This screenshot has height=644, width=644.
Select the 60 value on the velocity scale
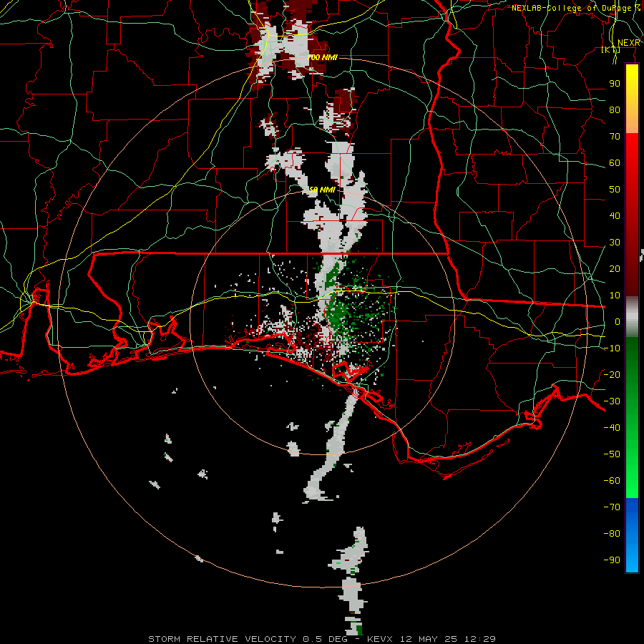pyautogui.click(x=615, y=162)
